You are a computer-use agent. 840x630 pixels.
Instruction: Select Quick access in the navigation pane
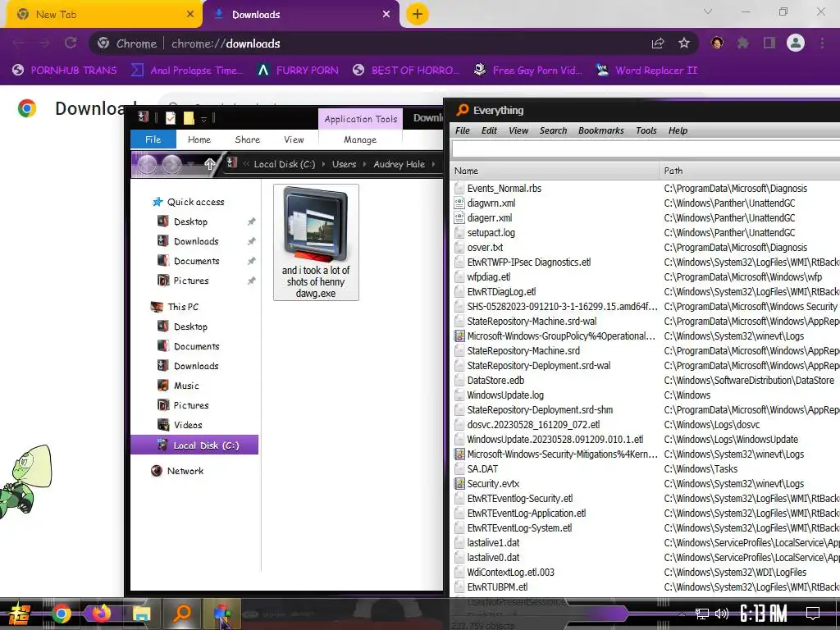pos(195,202)
